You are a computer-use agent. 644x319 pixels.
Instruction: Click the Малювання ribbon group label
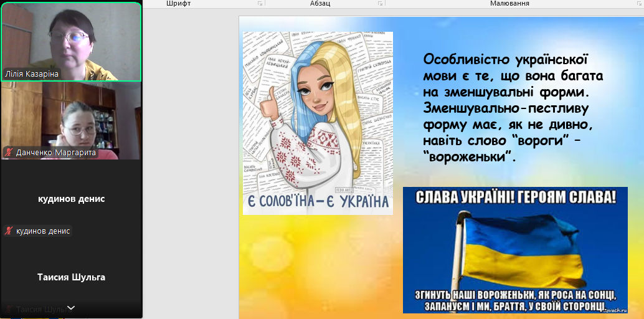[x=509, y=4]
